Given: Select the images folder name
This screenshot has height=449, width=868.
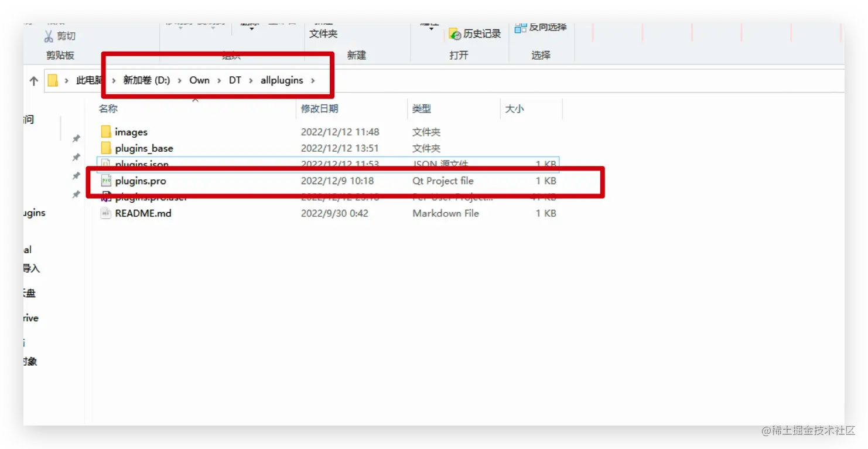Looking at the screenshot, I should tap(131, 132).
